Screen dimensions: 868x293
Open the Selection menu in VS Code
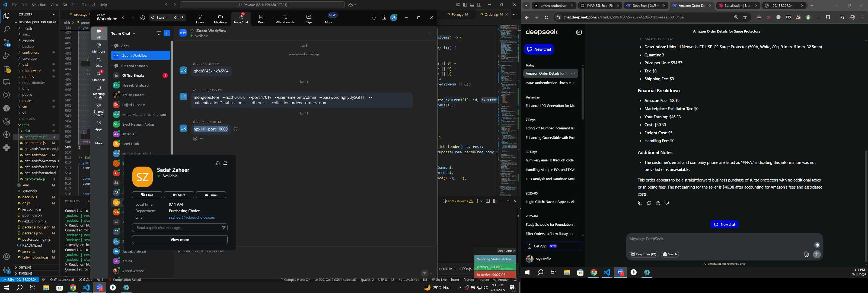point(39,5)
